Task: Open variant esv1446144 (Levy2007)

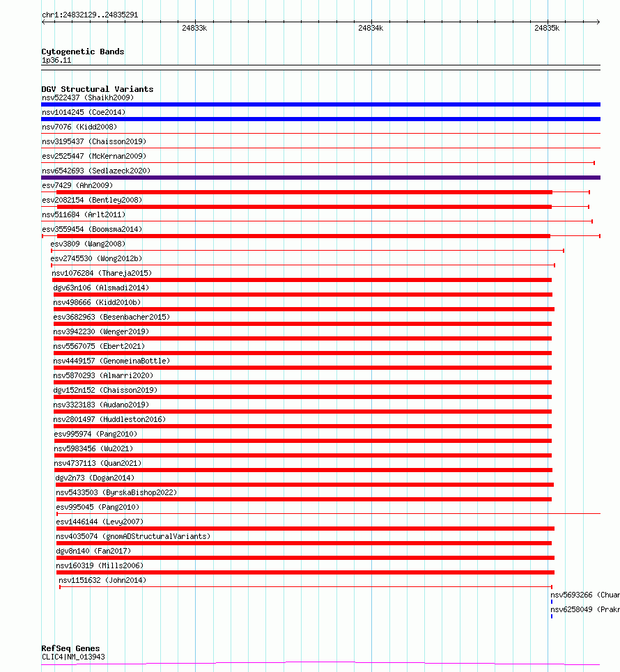Action: point(100,522)
